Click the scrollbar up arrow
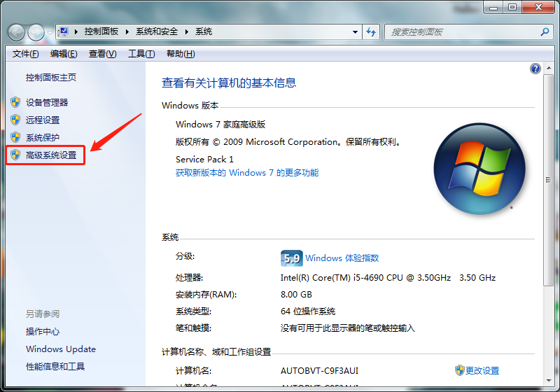The height and width of the screenshot is (392, 560). click(x=549, y=68)
